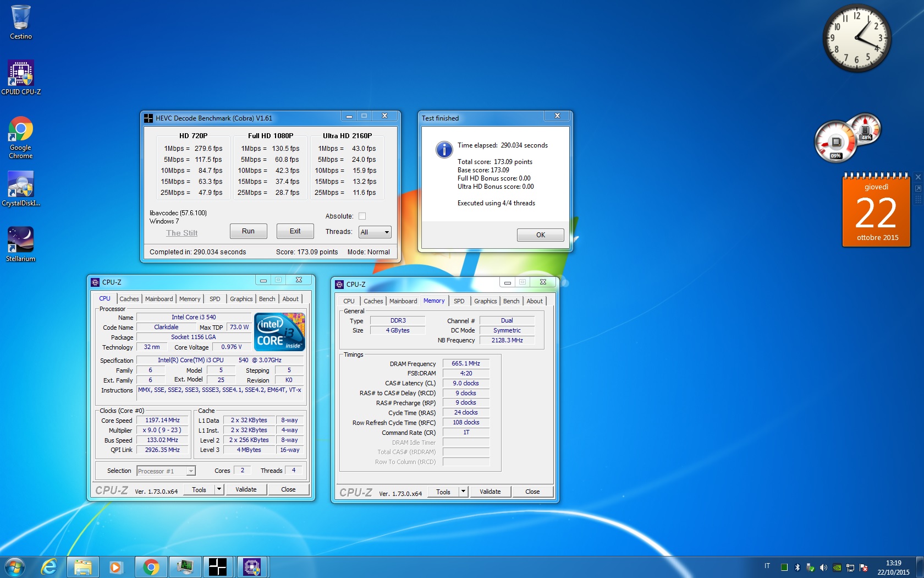924x578 pixels.
Task: Open the Processor #1 selection dropdown
Action: (166, 471)
